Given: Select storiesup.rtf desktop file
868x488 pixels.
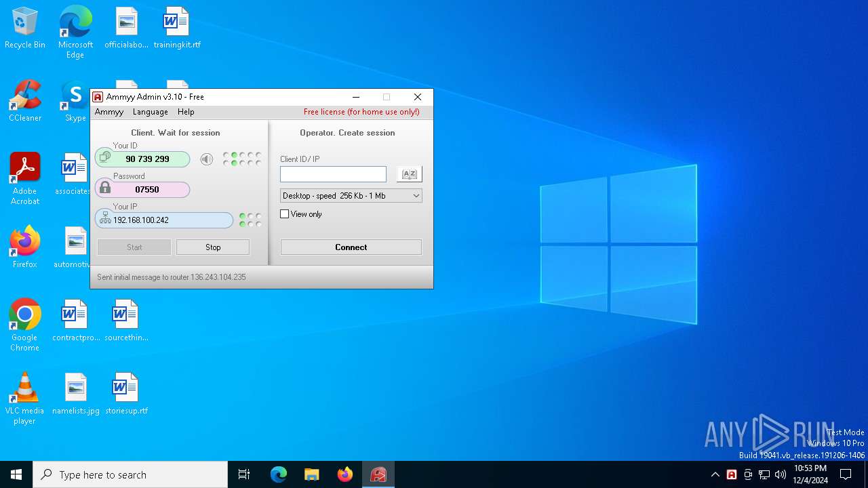Looking at the screenshot, I should pyautogui.click(x=126, y=394).
